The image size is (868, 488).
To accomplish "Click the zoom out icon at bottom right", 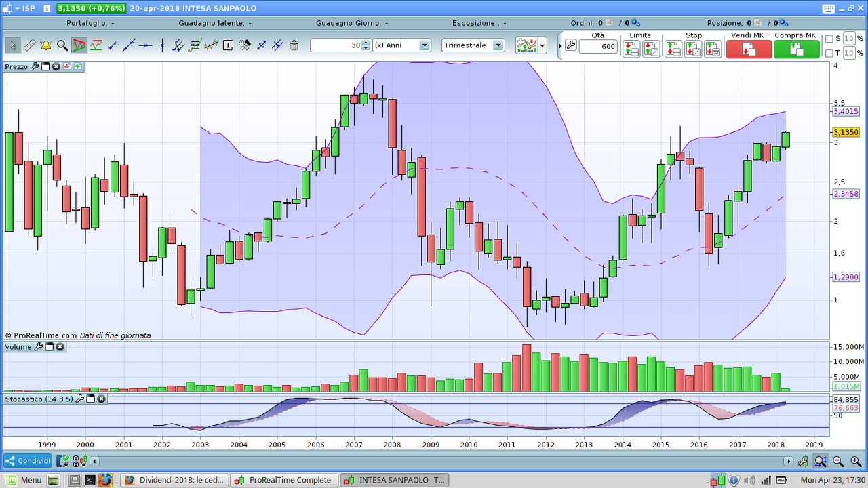I will [838, 462].
